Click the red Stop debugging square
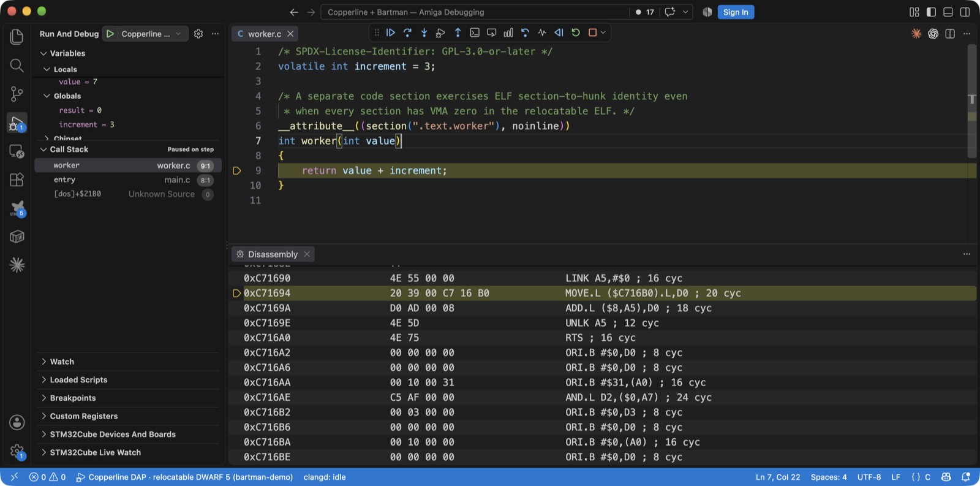 (592, 33)
